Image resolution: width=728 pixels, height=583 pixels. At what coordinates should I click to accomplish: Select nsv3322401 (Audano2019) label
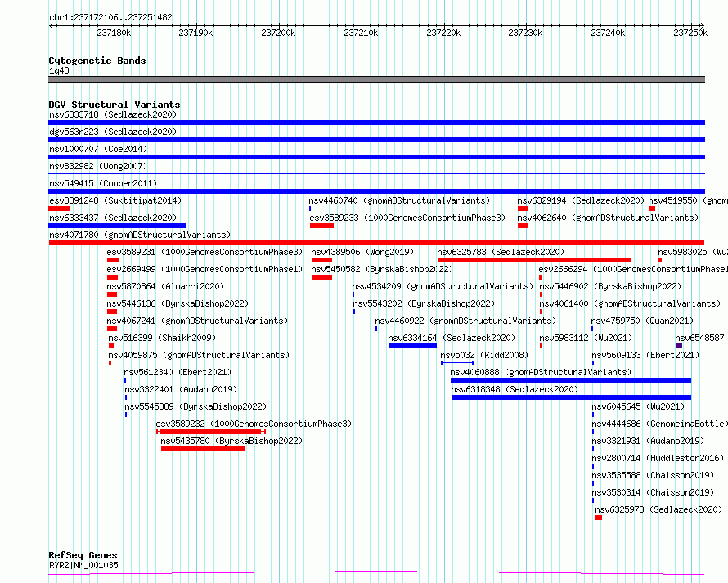(x=181, y=389)
